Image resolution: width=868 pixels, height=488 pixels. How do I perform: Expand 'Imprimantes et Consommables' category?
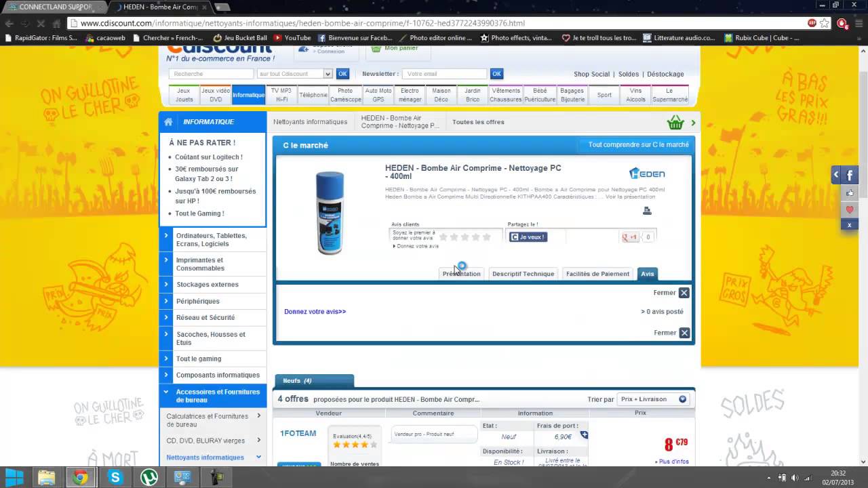[166, 260]
